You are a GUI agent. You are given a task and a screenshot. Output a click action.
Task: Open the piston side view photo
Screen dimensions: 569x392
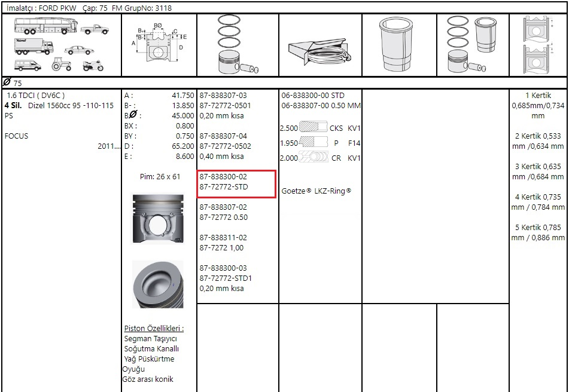pyautogui.click(x=158, y=218)
